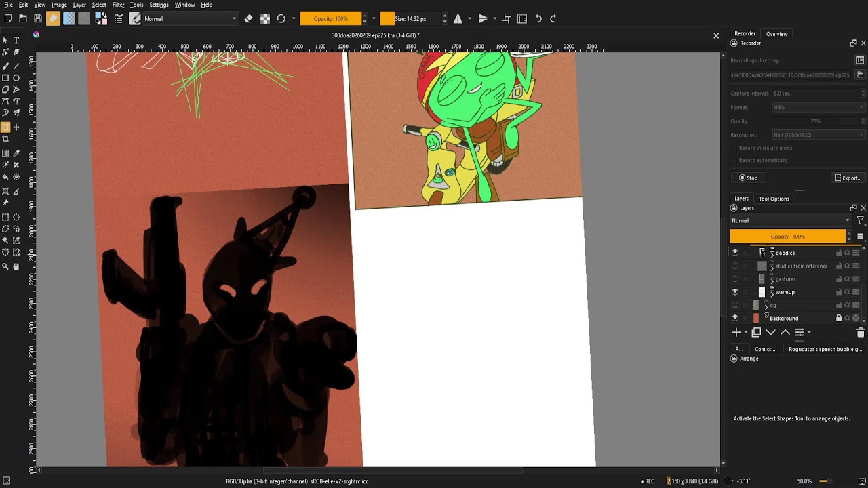868x488 pixels.
Task: Open the Settings menu
Action: click(x=159, y=5)
